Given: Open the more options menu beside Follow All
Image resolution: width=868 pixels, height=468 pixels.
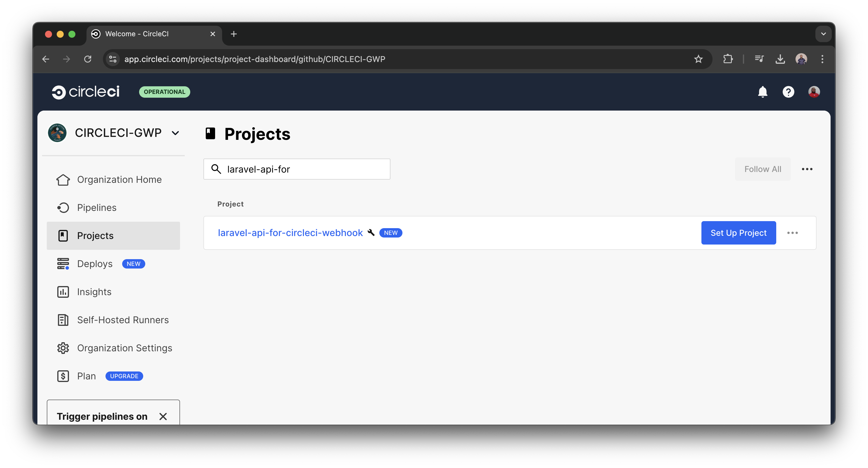Looking at the screenshot, I should click(807, 169).
